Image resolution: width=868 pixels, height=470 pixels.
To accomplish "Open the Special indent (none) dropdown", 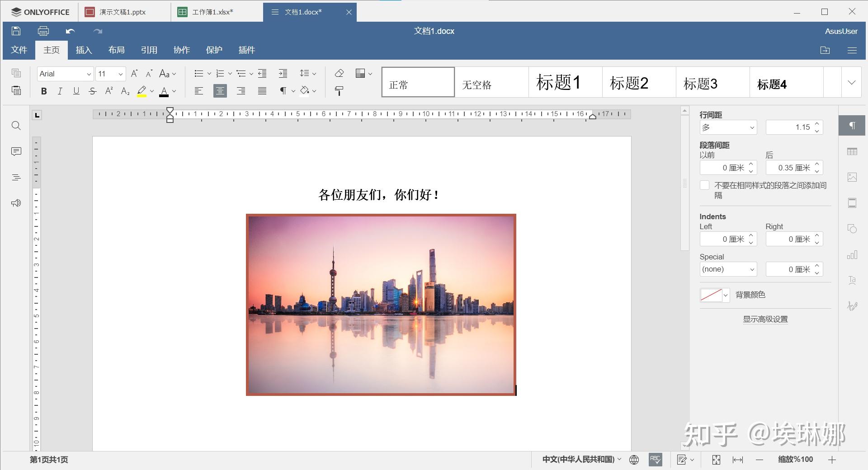I will tap(728, 269).
